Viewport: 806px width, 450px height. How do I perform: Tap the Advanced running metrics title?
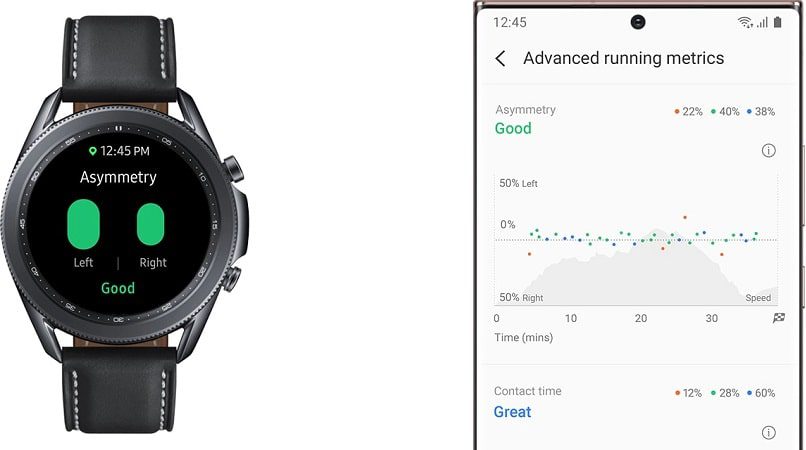pyautogui.click(x=624, y=58)
